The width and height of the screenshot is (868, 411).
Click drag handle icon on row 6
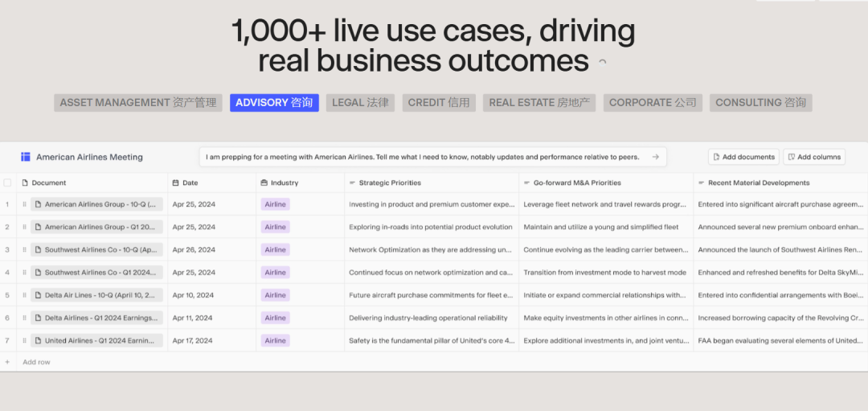click(x=24, y=318)
